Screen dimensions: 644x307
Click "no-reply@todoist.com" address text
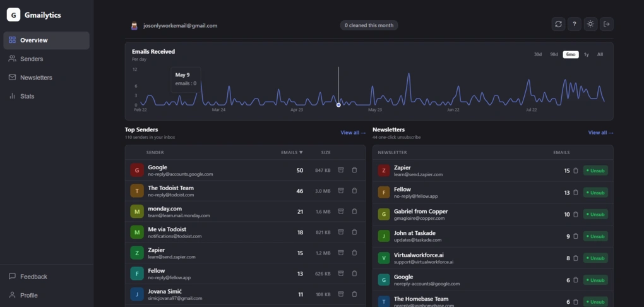171,195
